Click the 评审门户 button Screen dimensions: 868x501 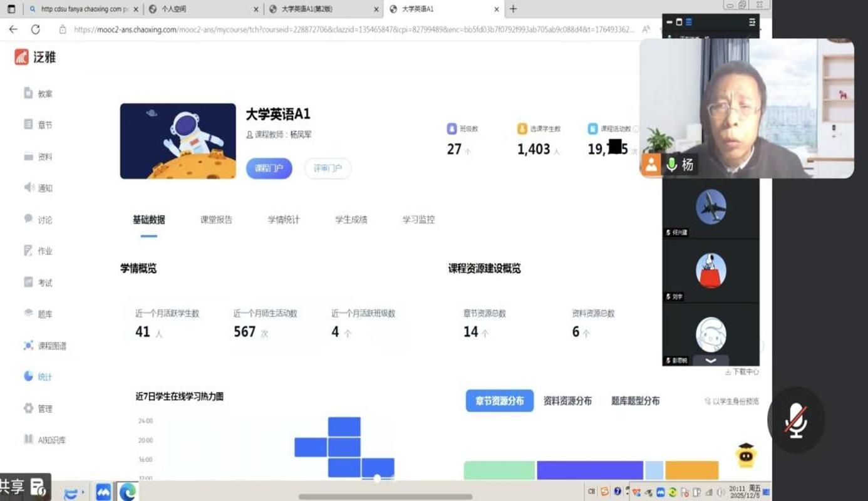(328, 168)
